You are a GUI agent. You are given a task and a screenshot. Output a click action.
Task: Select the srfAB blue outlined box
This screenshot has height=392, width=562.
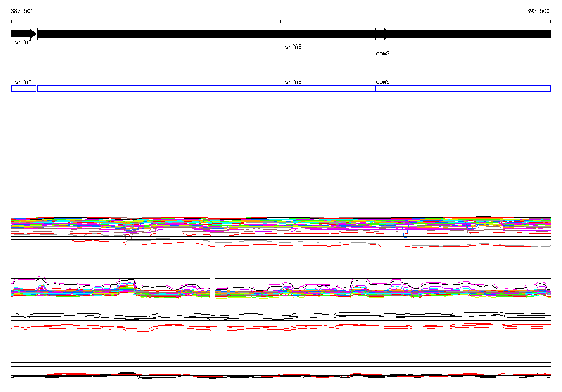point(206,88)
